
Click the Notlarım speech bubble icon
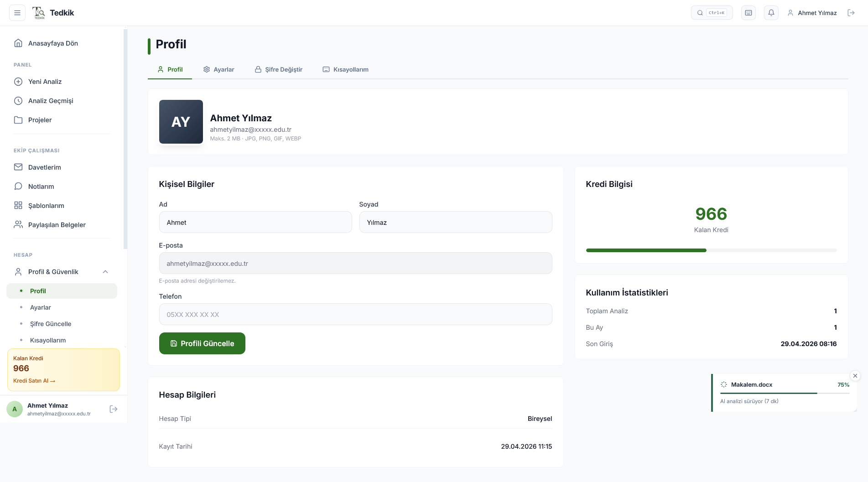coord(18,186)
